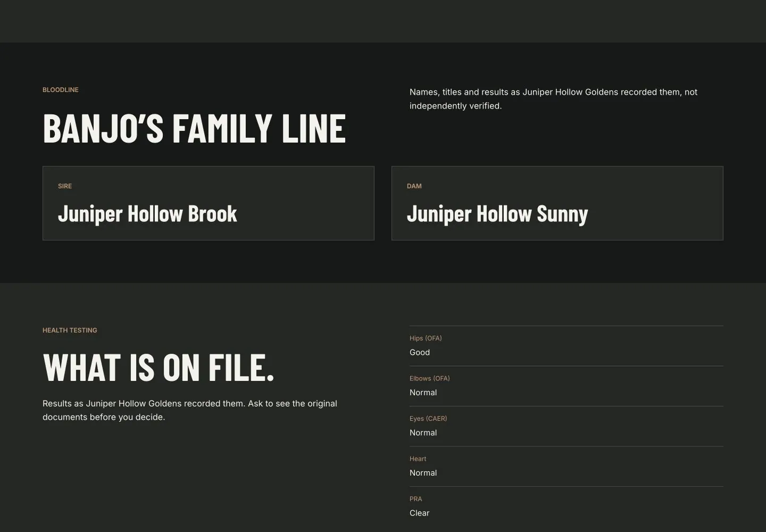Click the "Juniper Hollow Brook" name
The height and width of the screenshot is (532, 766).
click(147, 214)
